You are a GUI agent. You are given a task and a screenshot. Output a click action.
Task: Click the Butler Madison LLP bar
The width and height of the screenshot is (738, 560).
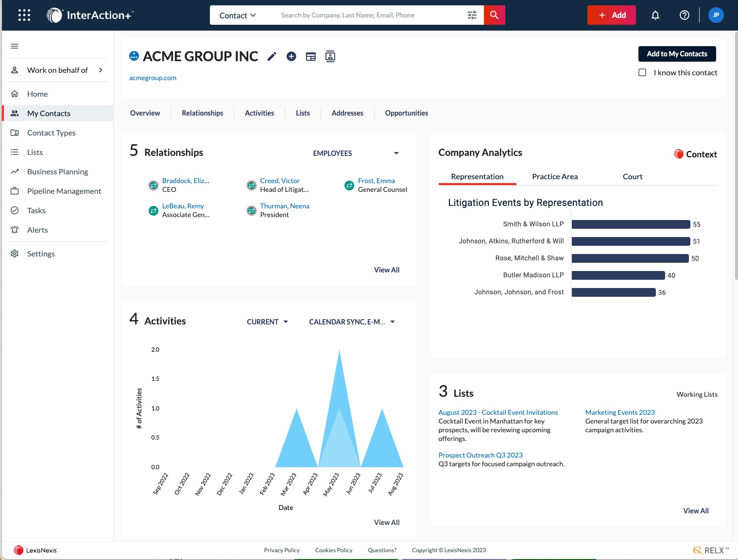618,275
